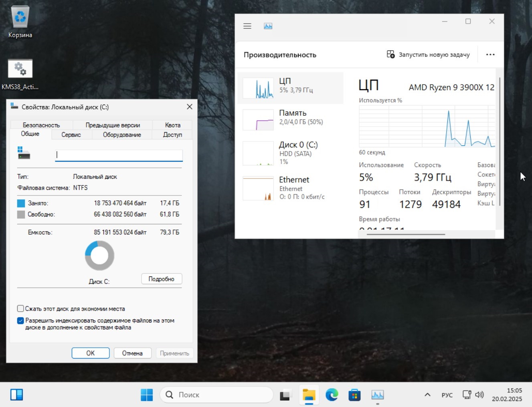This screenshot has width=532, height=407.
Task: Click the Task Manager performance graph icon
Action: pyautogui.click(x=268, y=26)
